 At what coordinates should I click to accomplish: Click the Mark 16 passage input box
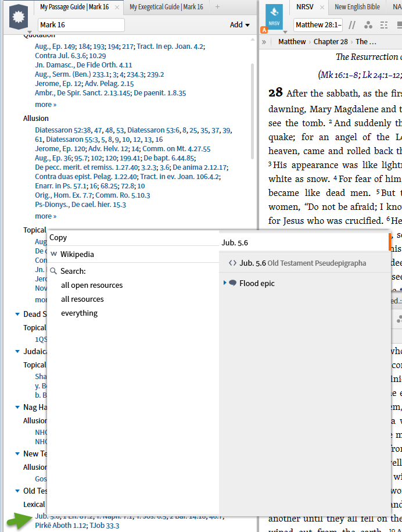[x=81, y=25]
